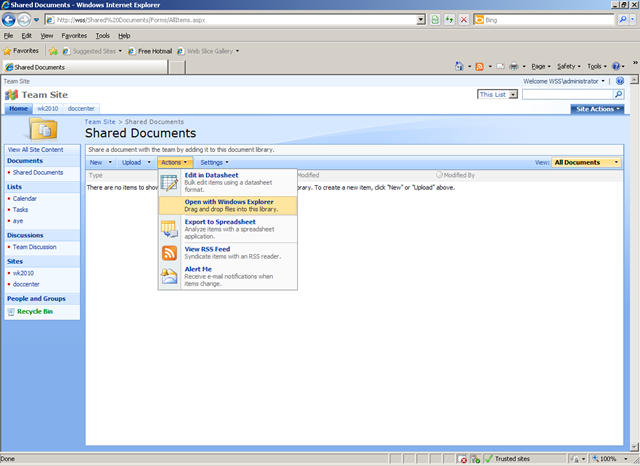
Task: Click the Type column header
Action: tap(96, 175)
